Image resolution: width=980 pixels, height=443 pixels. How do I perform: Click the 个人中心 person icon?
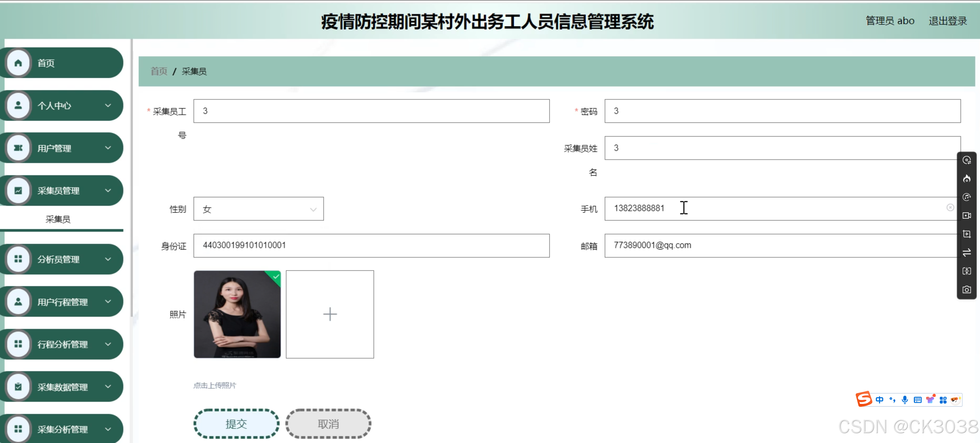click(18, 105)
